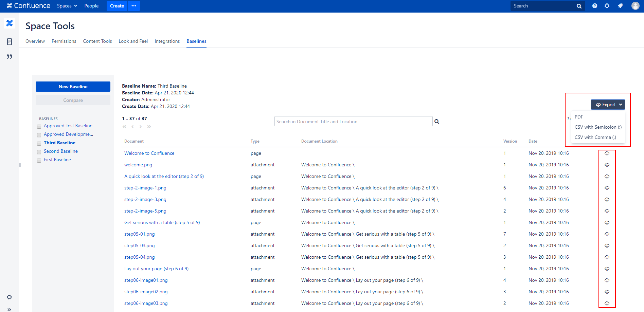The width and height of the screenshot is (644, 312).
Task: Click the help question mark icon
Action: click(x=594, y=6)
